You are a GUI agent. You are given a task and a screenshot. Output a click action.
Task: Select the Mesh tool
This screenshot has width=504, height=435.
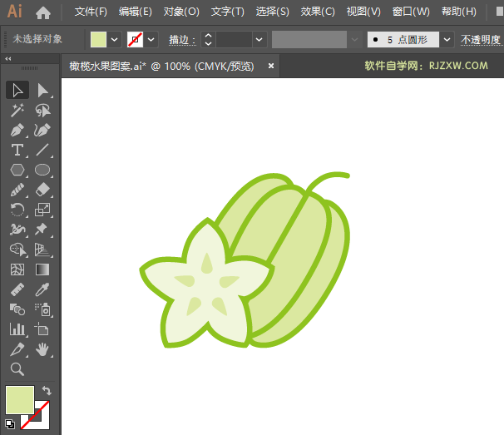(x=17, y=269)
